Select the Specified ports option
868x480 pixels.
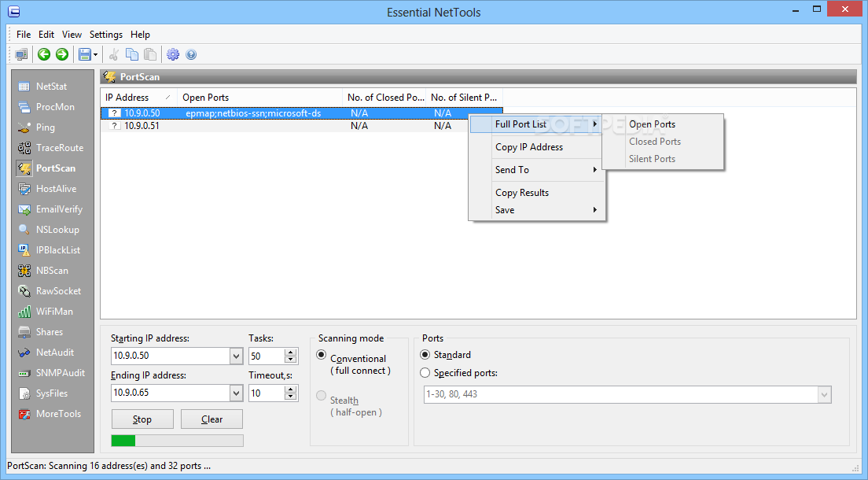point(425,373)
